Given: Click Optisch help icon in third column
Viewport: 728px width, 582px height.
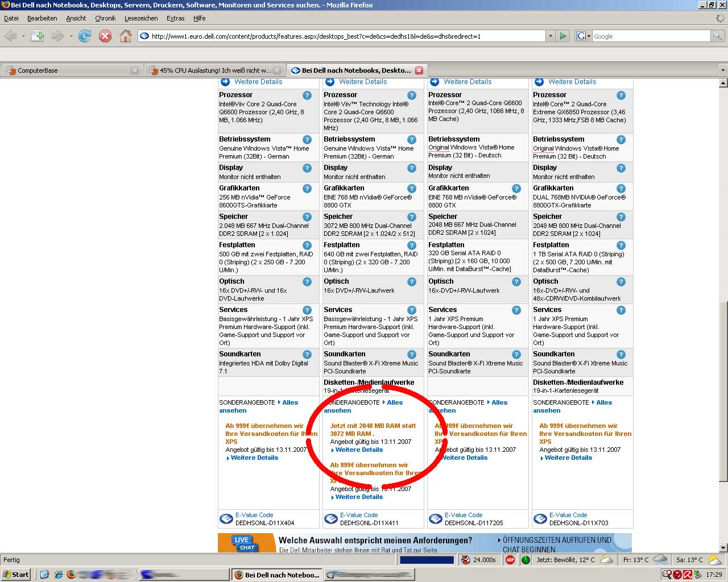Looking at the screenshot, I should pyautogui.click(x=516, y=282).
